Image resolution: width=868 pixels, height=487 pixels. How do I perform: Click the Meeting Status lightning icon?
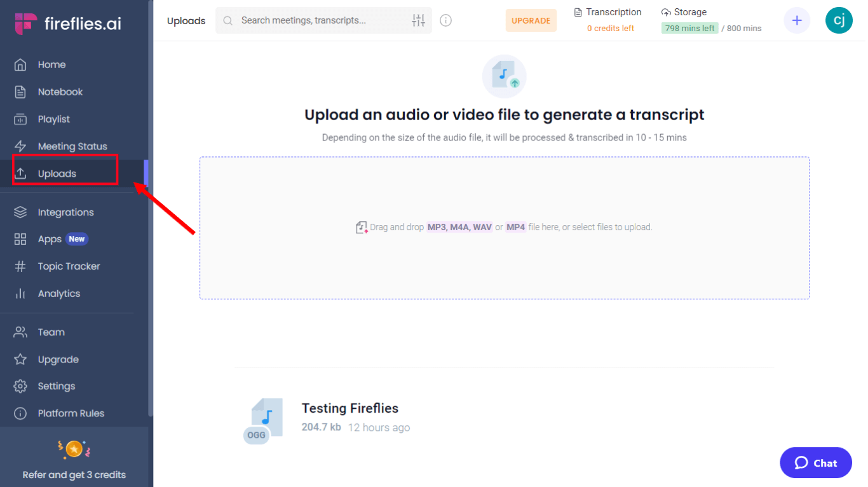click(x=20, y=146)
